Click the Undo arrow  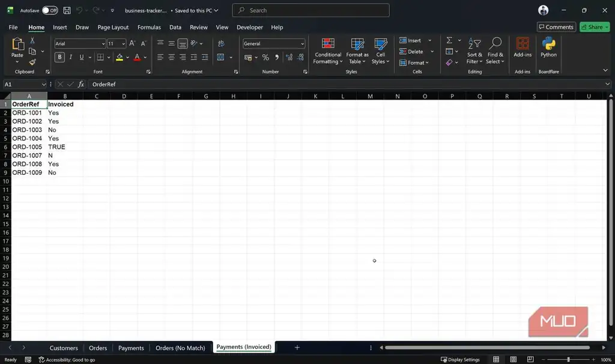tap(79, 11)
